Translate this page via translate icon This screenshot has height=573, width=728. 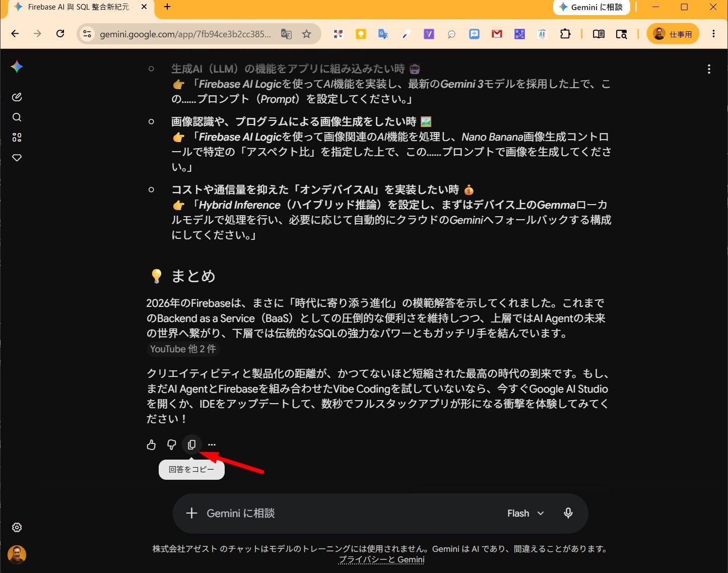point(286,34)
